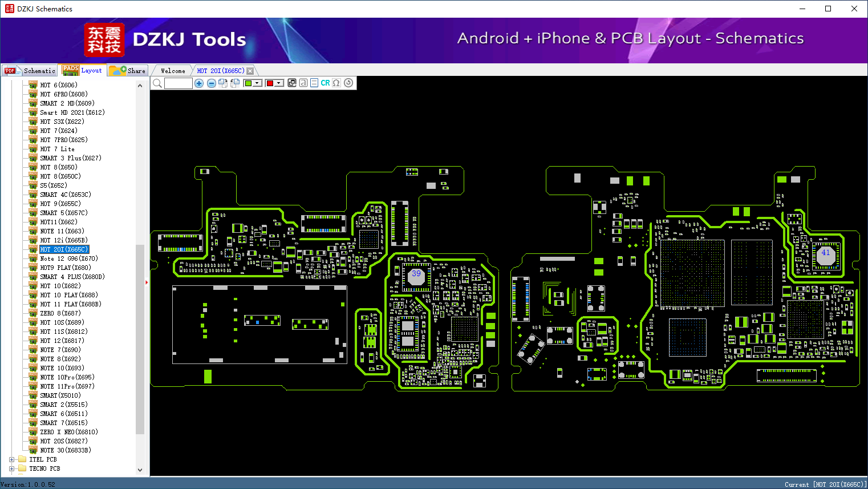Viewport: 868px width, 489px height.
Task: Select HOT 6PRO(X608) entry
Action: tap(64, 94)
